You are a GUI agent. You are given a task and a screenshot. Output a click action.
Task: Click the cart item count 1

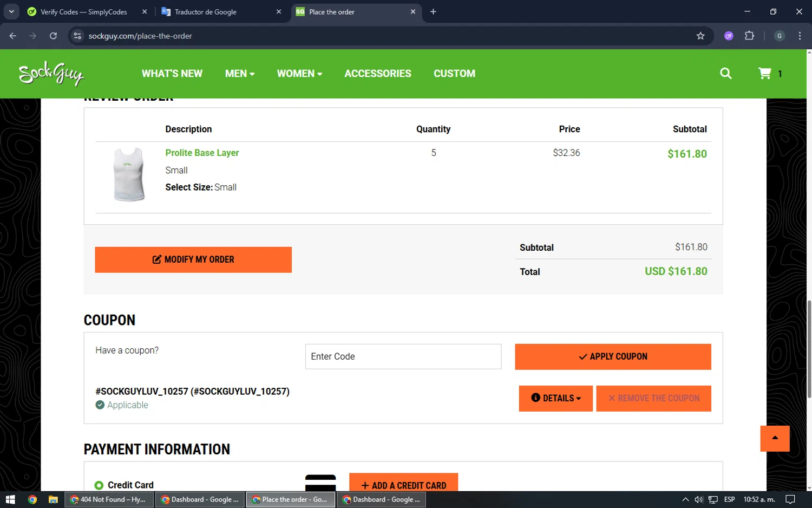click(x=780, y=74)
